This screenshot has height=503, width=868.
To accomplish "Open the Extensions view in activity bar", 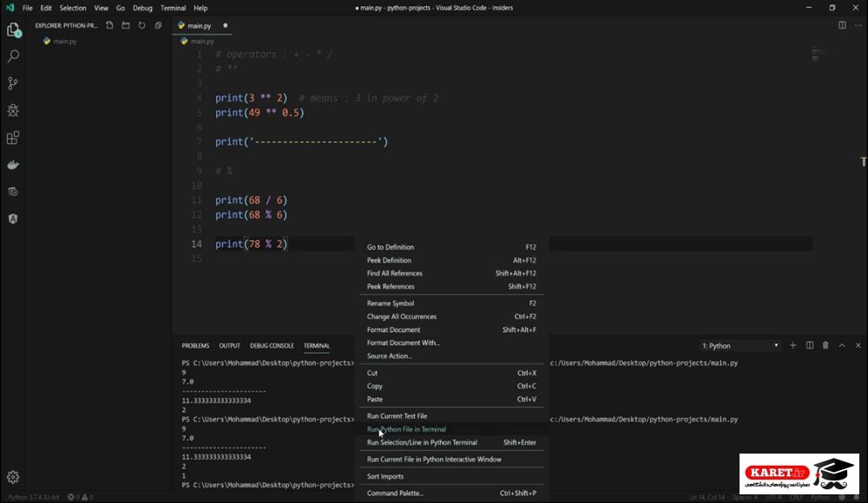I will (x=13, y=137).
